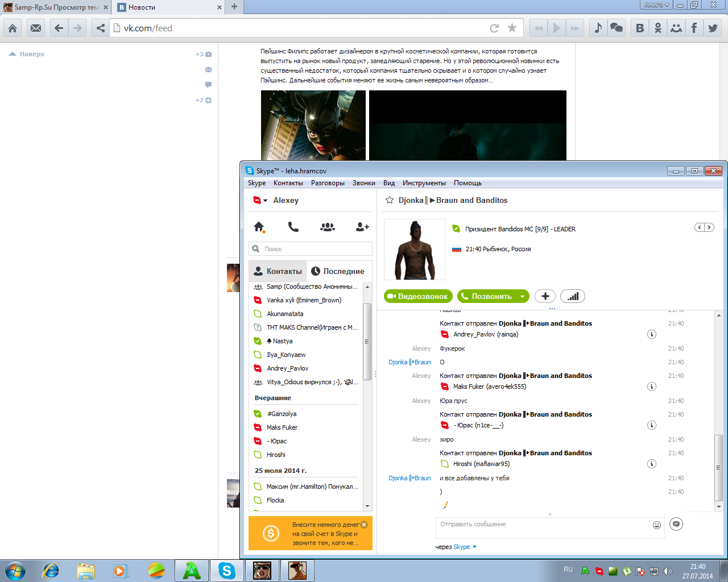Viewport: 728px width, 582px height.
Task: Open Разговоры menu
Action: pos(328,183)
